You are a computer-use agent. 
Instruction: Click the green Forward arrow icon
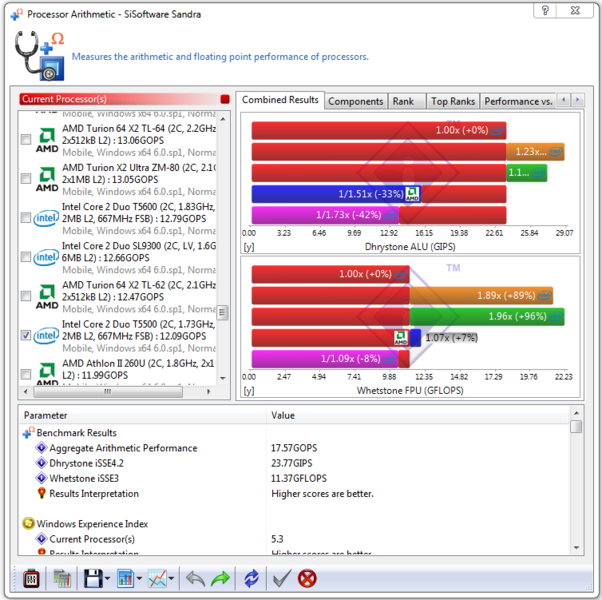click(x=220, y=579)
